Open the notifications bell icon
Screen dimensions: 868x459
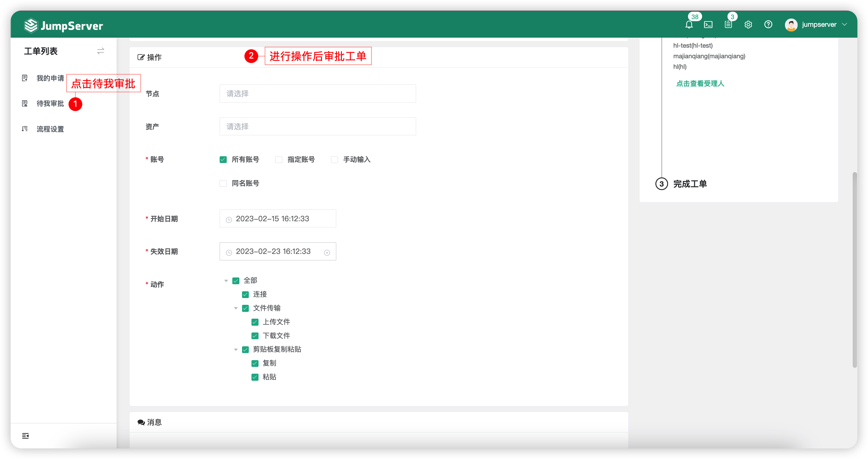689,25
